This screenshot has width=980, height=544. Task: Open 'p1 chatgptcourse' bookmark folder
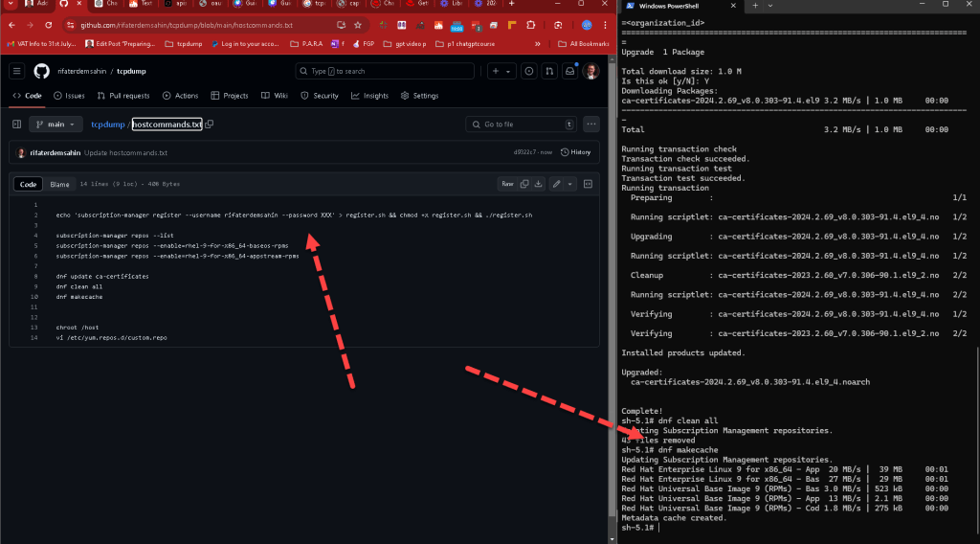[x=465, y=44]
